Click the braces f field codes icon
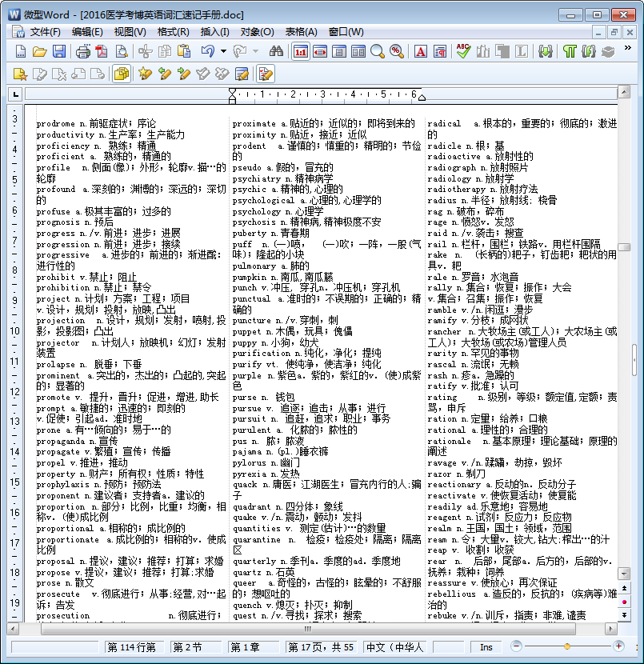 click(589, 52)
